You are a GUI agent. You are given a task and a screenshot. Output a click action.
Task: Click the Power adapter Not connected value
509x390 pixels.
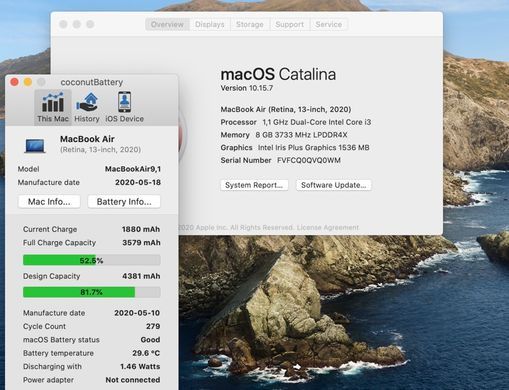133,380
